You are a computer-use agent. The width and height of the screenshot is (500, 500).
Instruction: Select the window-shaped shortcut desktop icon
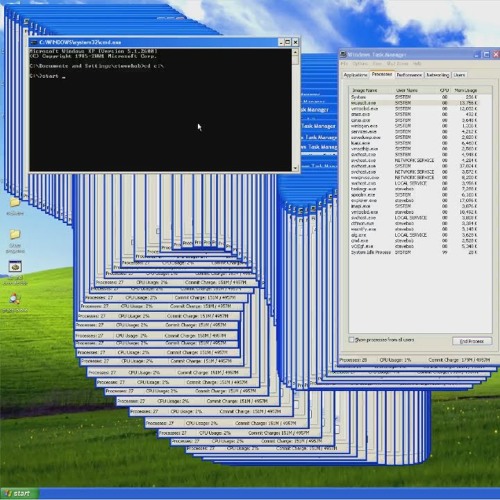(x=15, y=267)
